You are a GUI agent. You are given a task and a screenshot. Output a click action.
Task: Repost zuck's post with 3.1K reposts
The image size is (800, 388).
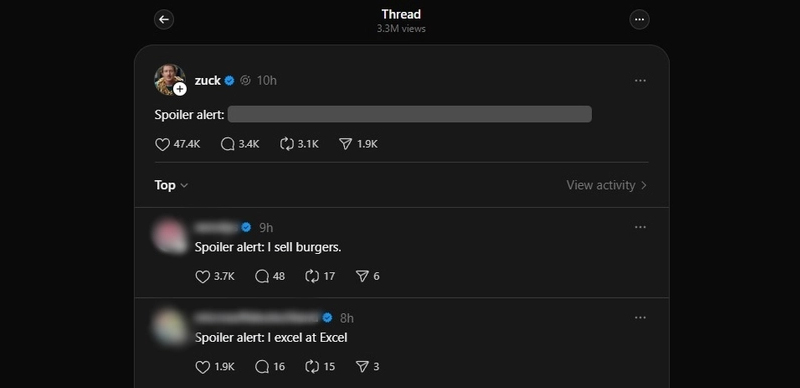287,144
